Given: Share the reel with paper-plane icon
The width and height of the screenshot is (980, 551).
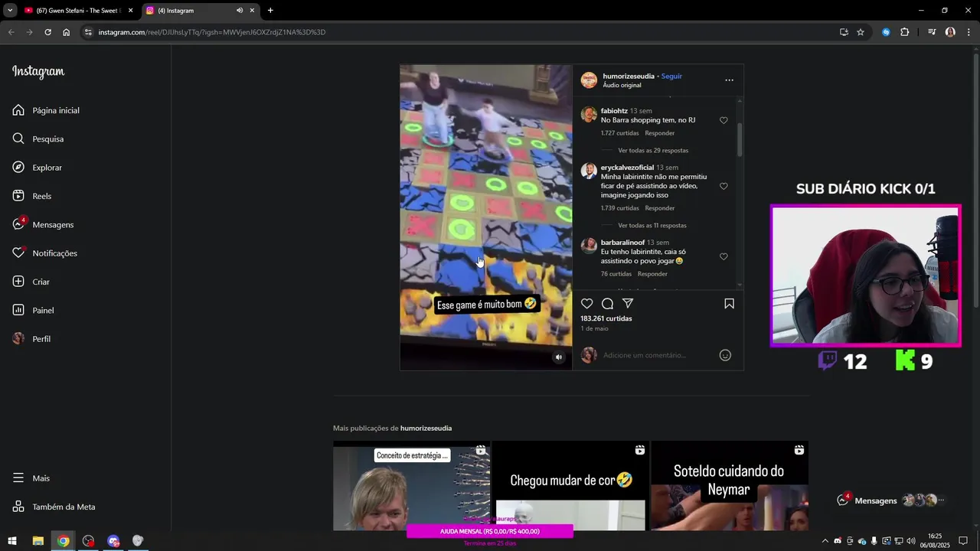Looking at the screenshot, I should tap(628, 304).
